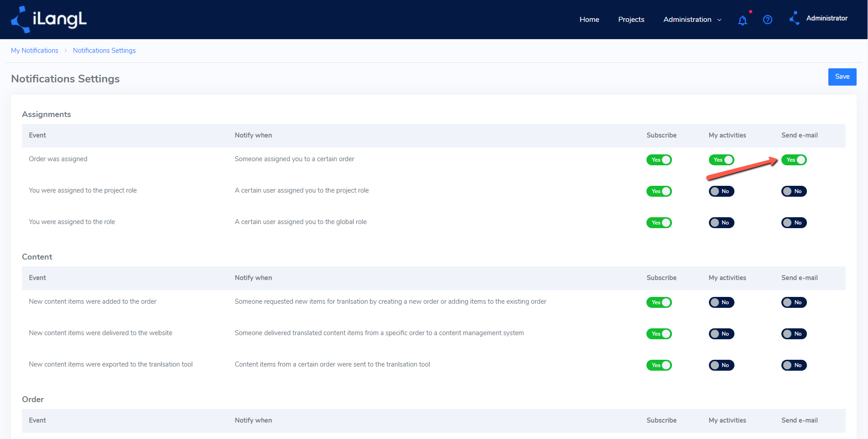Click the Assignments section heading
Image resolution: width=868 pixels, height=439 pixels.
click(46, 114)
